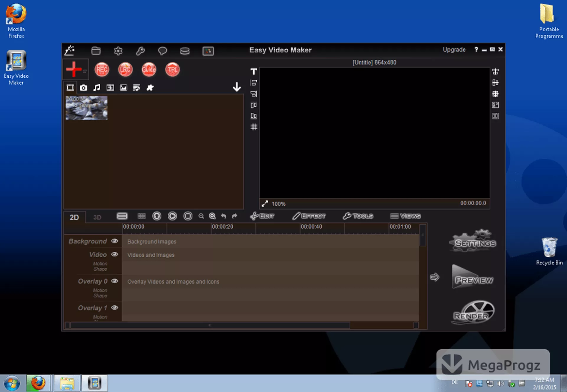Switch to the music note audio tab
Image resolution: width=567 pixels, height=392 pixels.
(97, 87)
